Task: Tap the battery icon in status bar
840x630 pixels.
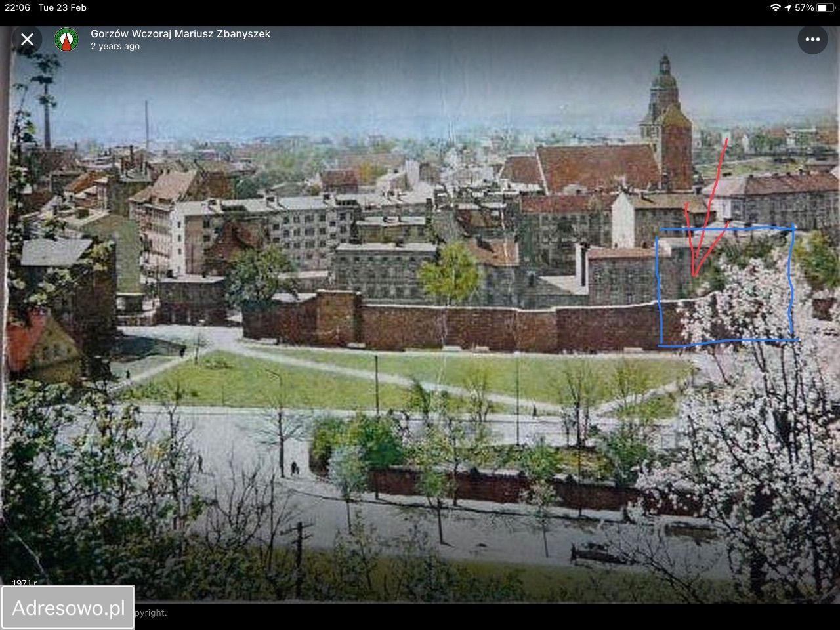Action: pyautogui.click(x=825, y=8)
